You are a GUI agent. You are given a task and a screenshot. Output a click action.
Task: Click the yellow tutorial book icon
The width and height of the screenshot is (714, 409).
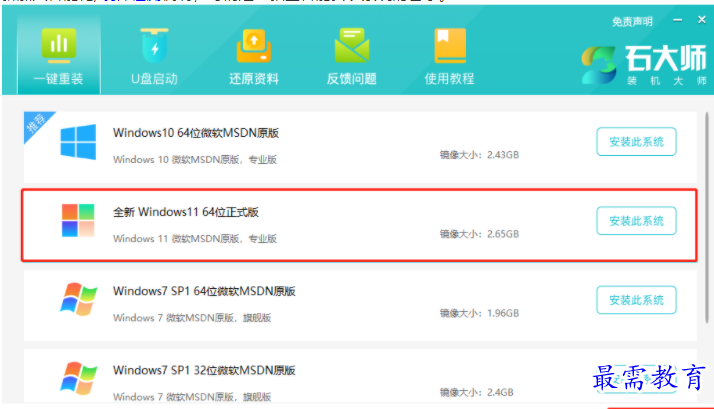[x=450, y=45]
